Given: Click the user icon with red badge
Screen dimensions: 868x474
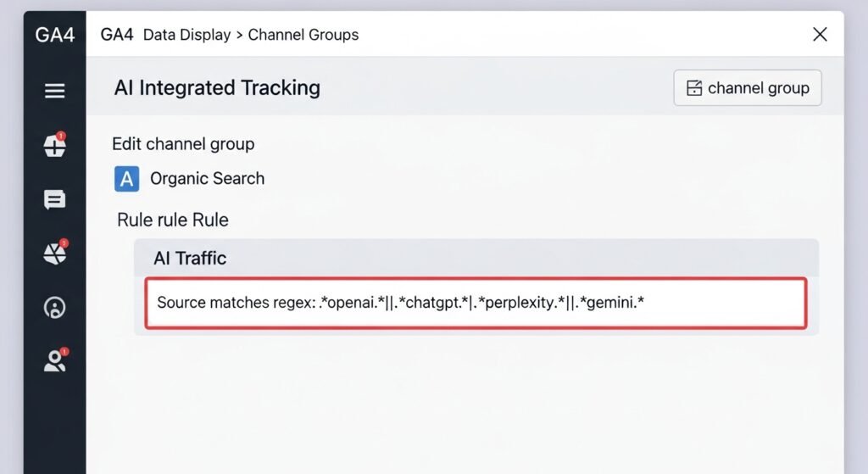Looking at the screenshot, I should click(x=55, y=360).
